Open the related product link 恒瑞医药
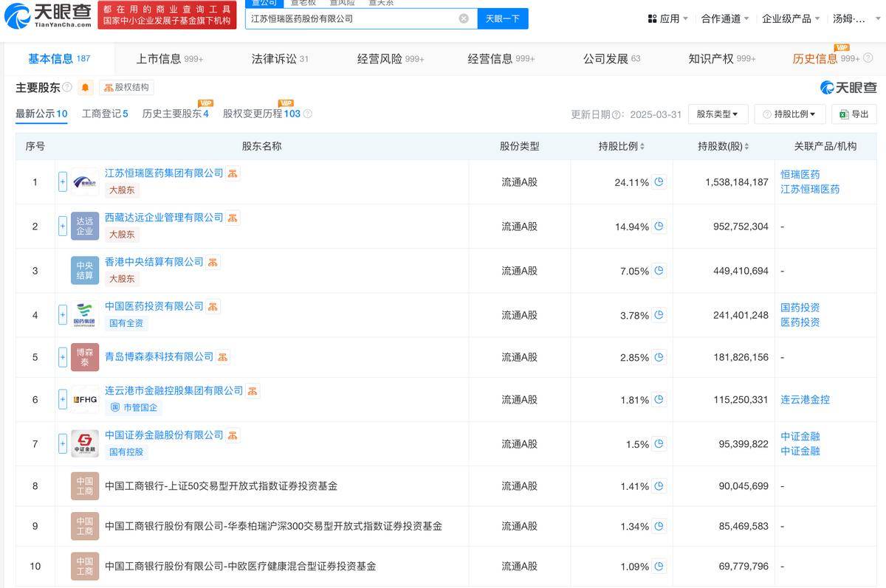886x588 pixels. 800,175
